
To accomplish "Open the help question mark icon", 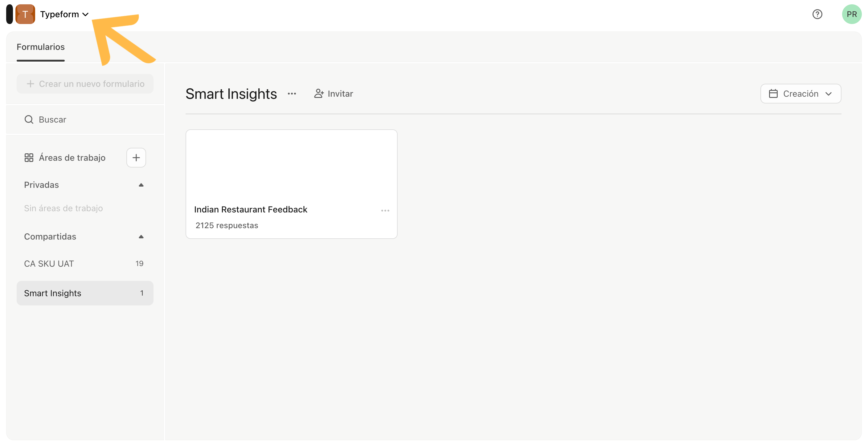I will click(817, 14).
